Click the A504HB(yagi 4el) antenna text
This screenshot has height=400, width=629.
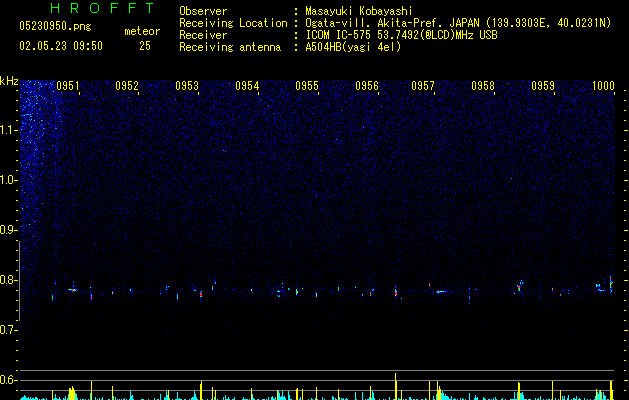click(x=353, y=47)
